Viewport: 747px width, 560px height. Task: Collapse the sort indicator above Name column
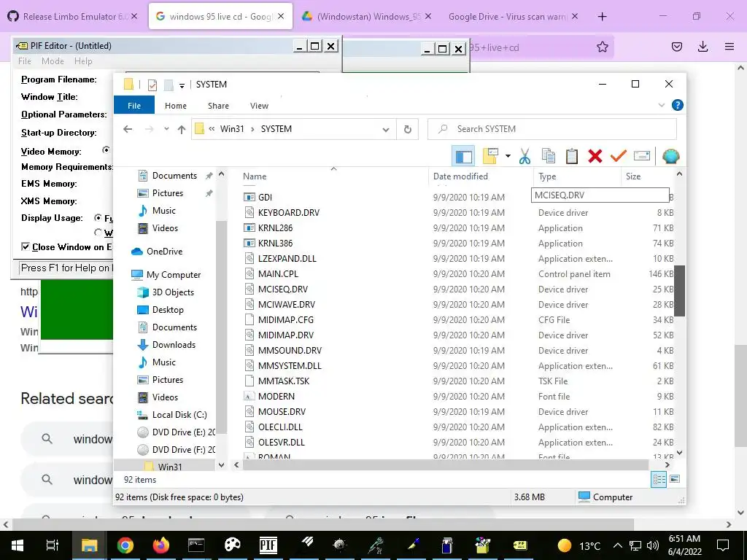(333, 168)
